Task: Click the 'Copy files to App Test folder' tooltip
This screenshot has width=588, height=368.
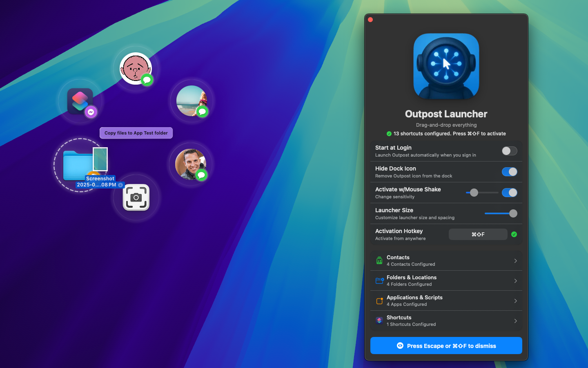Action: (136, 133)
